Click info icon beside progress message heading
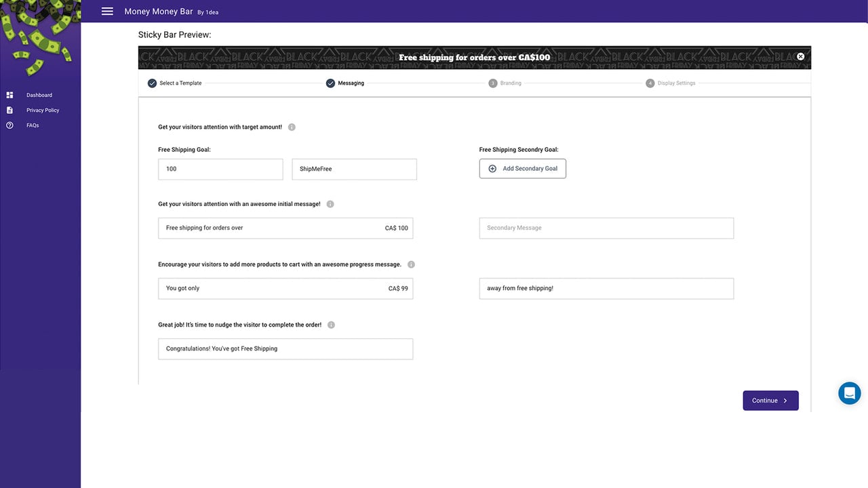The image size is (868, 488). point(411,265)
